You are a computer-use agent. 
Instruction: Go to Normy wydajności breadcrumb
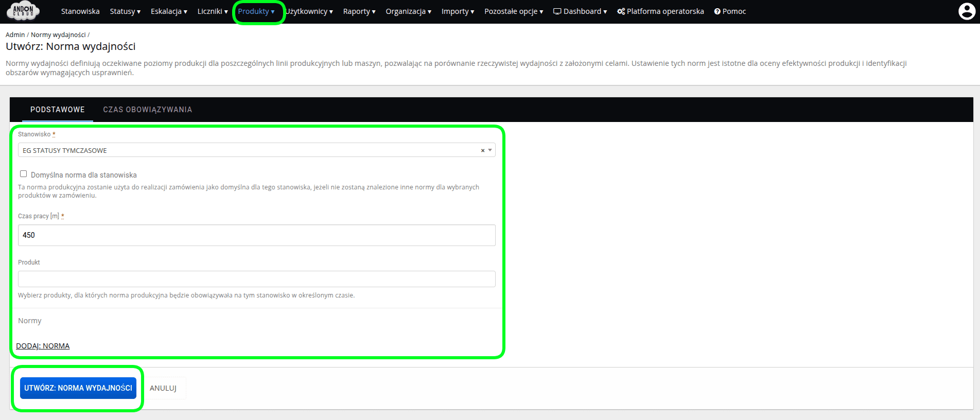(58, 35)
